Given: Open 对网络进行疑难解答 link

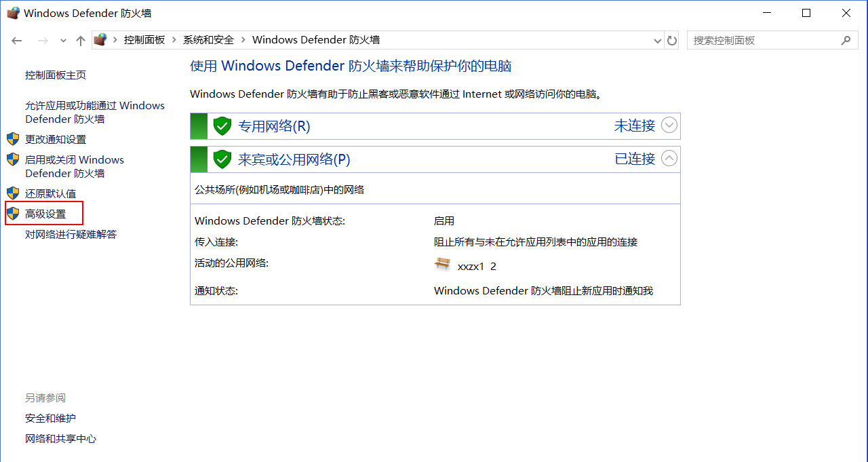Looking at the screenshot, I should click(71, 234).
